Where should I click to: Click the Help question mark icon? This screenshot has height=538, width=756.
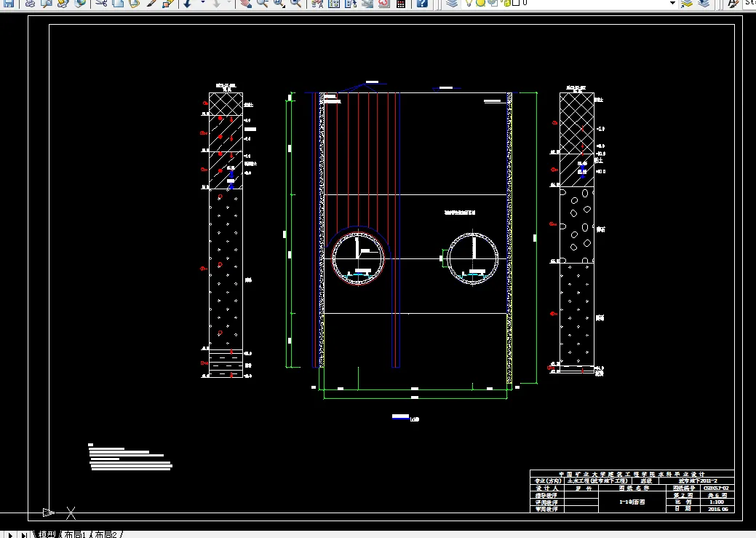point(422,4)
